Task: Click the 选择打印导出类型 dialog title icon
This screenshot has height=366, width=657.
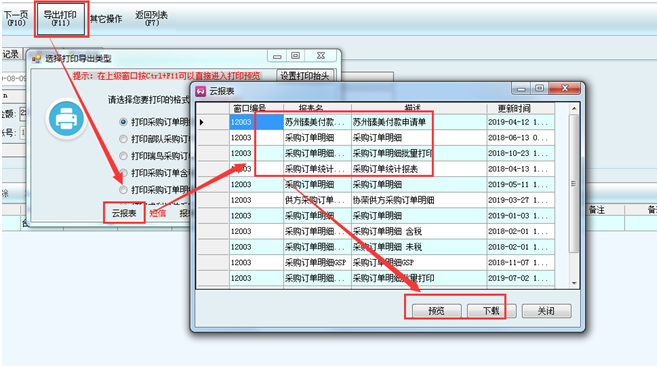Action: tap(37, 59)
